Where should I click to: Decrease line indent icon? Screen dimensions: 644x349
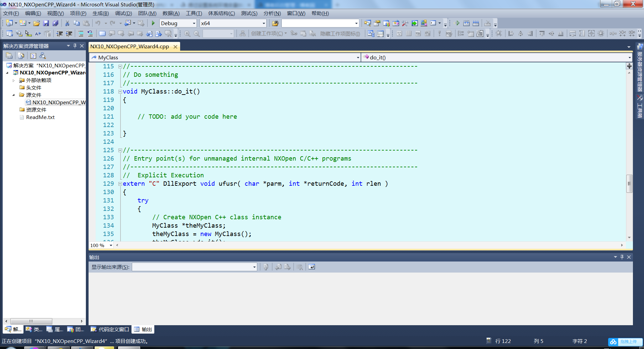point(60,34)
